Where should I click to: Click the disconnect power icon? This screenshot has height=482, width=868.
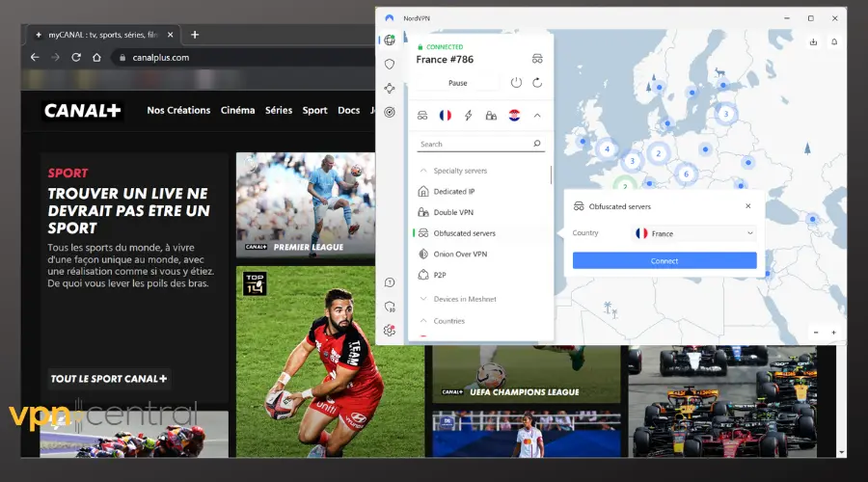tap(516, 83)
